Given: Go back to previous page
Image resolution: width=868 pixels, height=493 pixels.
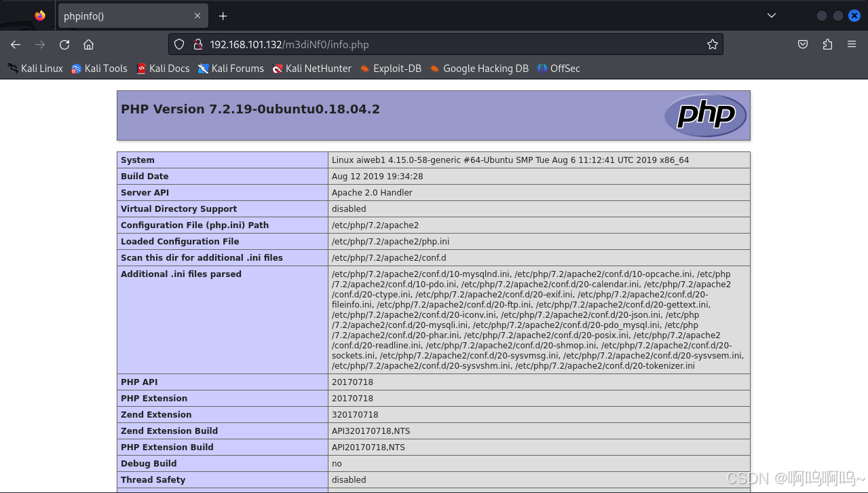Looking at the screenshot, I should click(x=16, y=44).
